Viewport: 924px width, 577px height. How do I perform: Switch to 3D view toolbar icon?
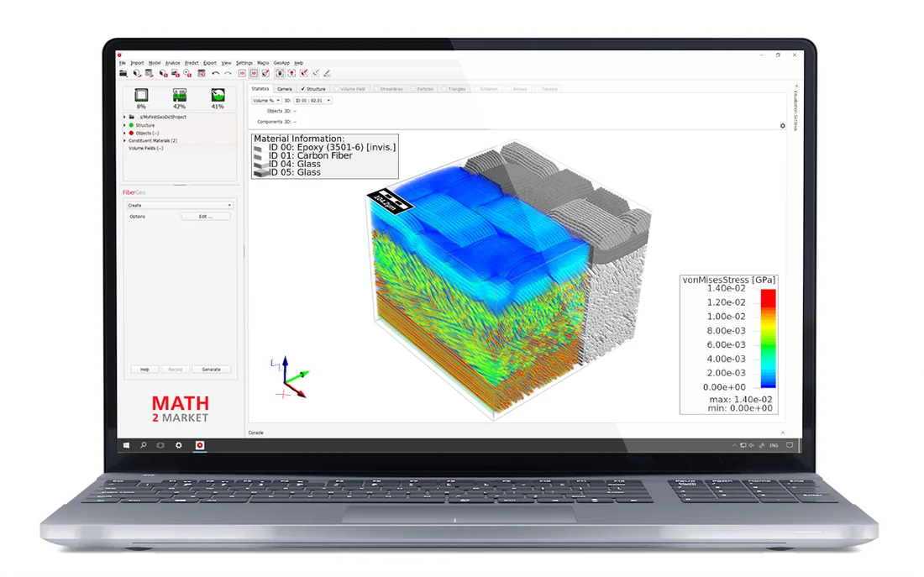[x=254, y=73]
